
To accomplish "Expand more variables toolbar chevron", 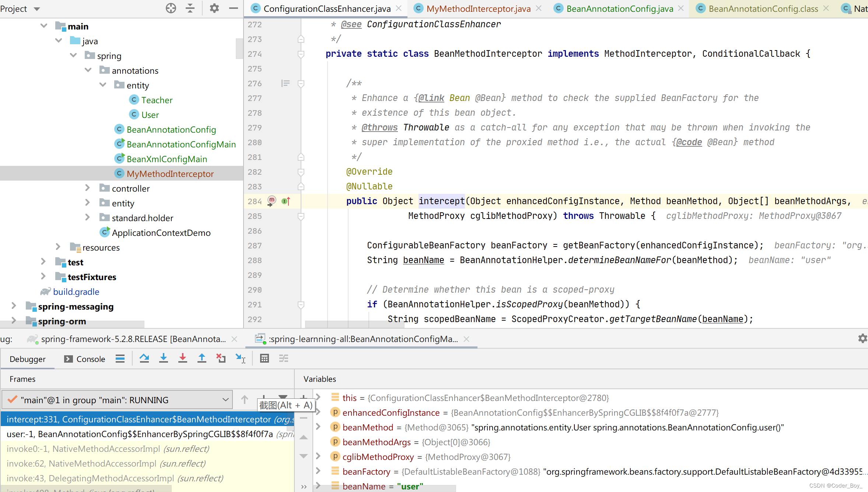I will (x=304, y=486).
